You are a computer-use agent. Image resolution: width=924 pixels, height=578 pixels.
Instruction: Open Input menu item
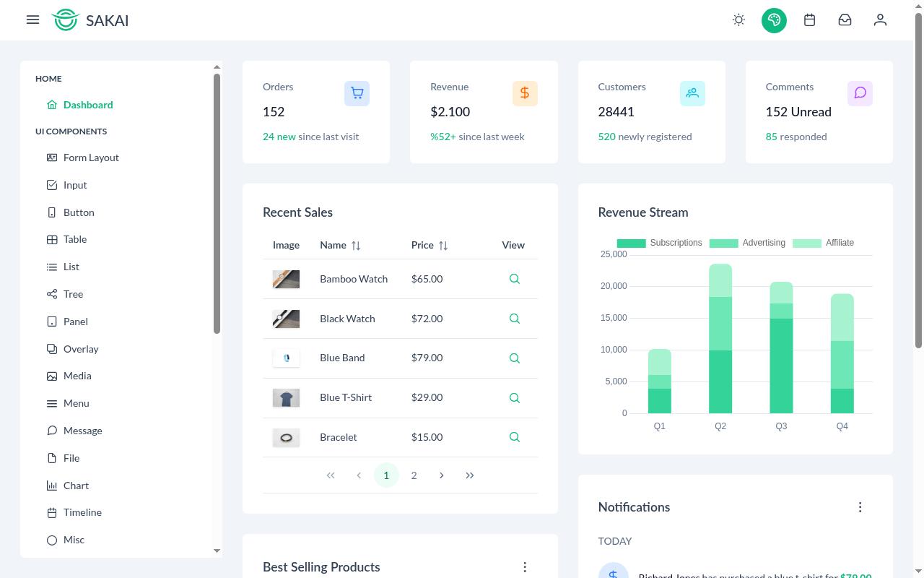121,185
